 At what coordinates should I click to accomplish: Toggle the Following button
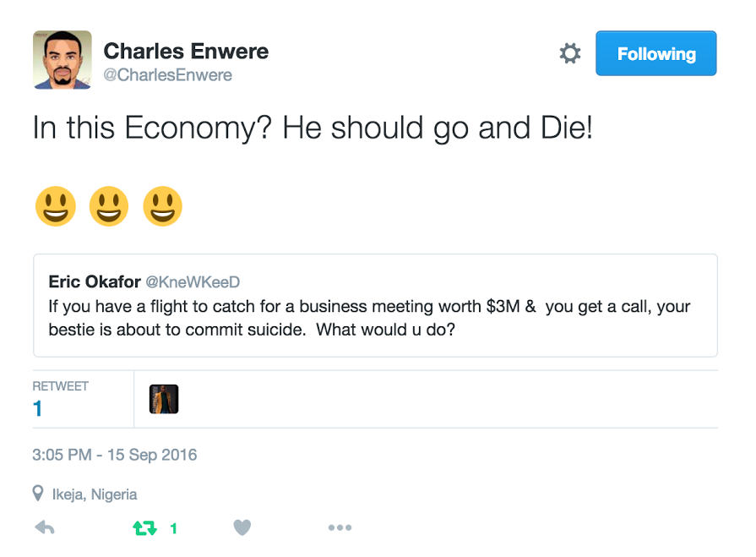click(655, 54)
